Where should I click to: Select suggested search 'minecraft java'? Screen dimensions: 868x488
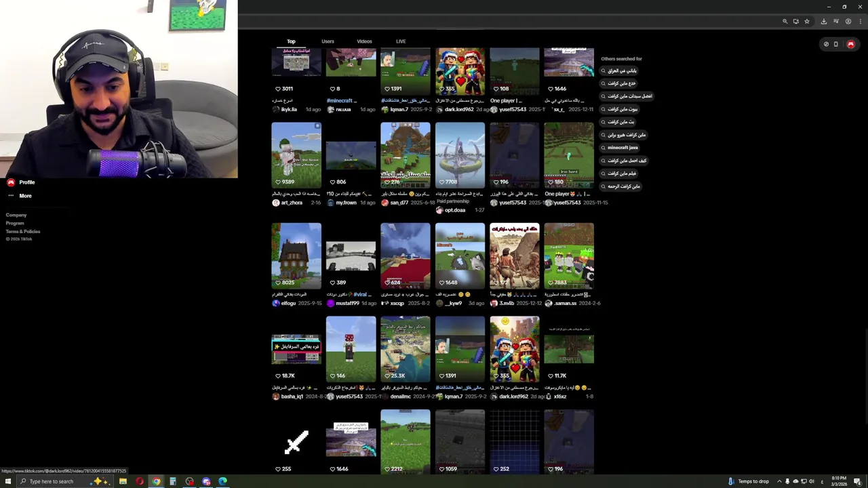coord(619,148)
